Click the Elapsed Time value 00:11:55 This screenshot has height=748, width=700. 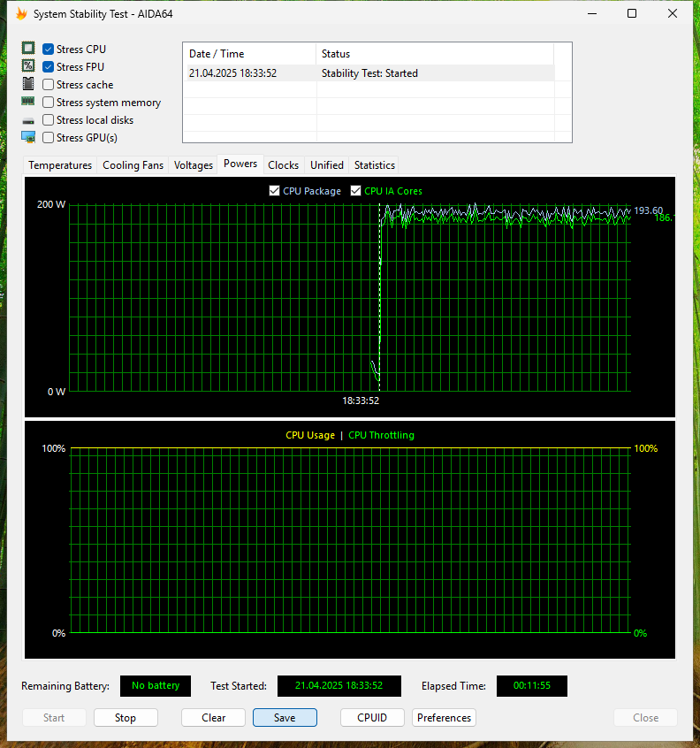532,685
